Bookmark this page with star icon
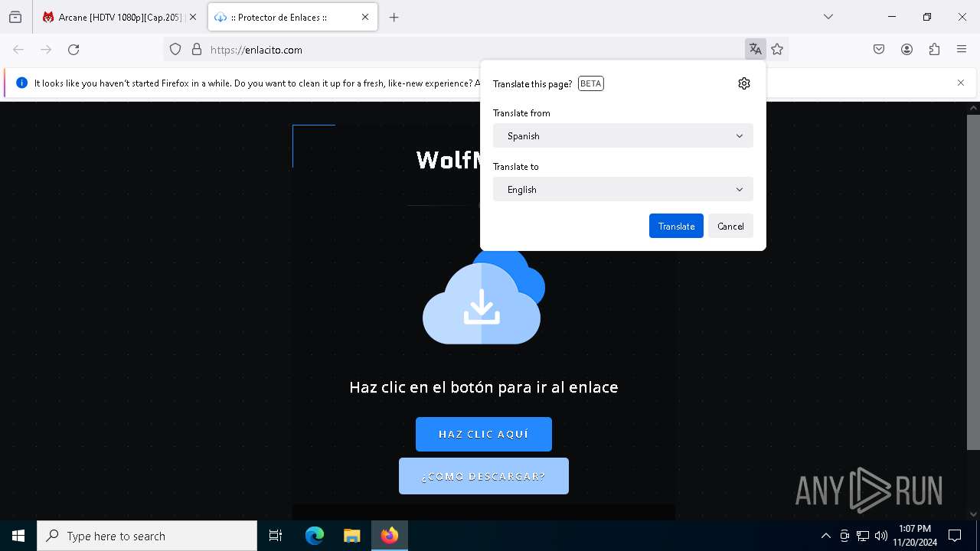The width and height of the screenshot is (980, 551). (x=777, y=50)
